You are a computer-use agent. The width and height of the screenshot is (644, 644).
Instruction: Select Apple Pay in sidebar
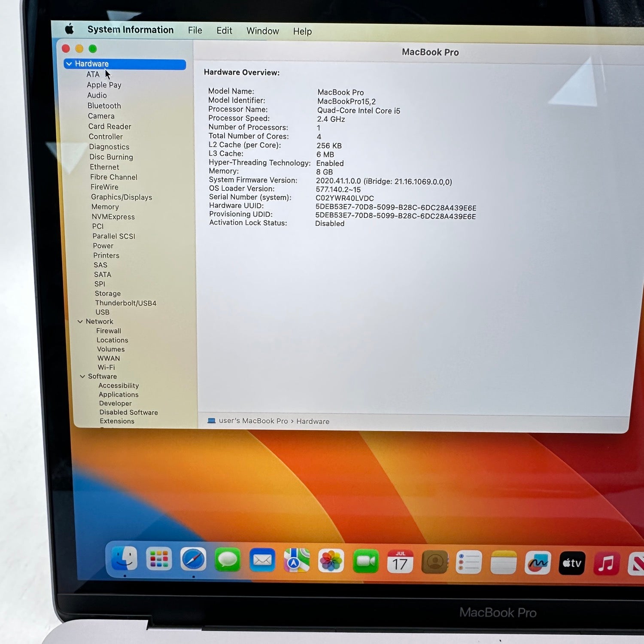104,85
